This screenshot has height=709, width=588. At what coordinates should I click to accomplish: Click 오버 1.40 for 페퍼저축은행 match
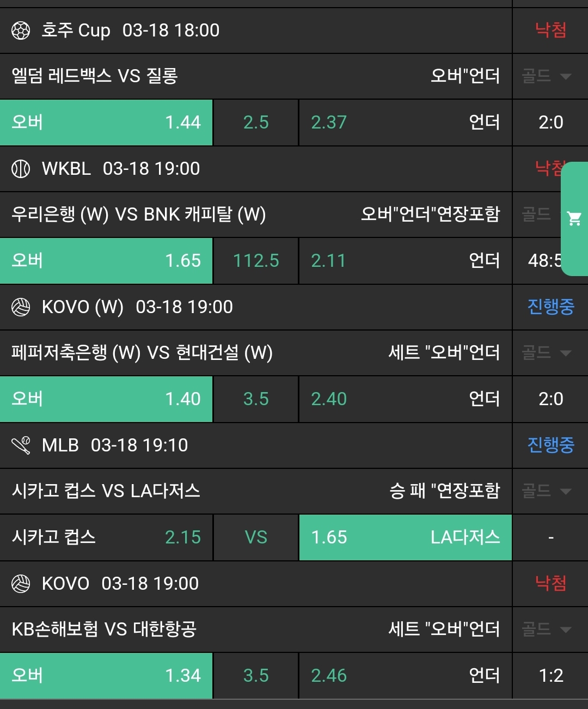[106, 399]
